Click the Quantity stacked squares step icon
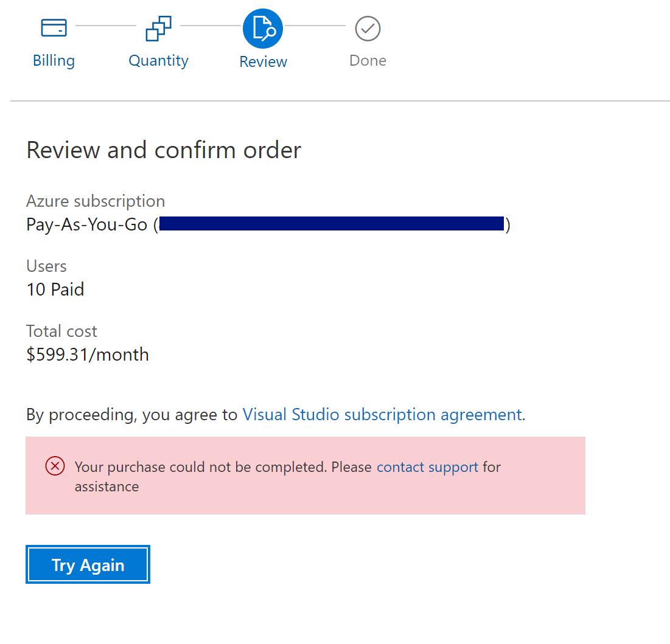670x644 pixels. pos(159,29)
